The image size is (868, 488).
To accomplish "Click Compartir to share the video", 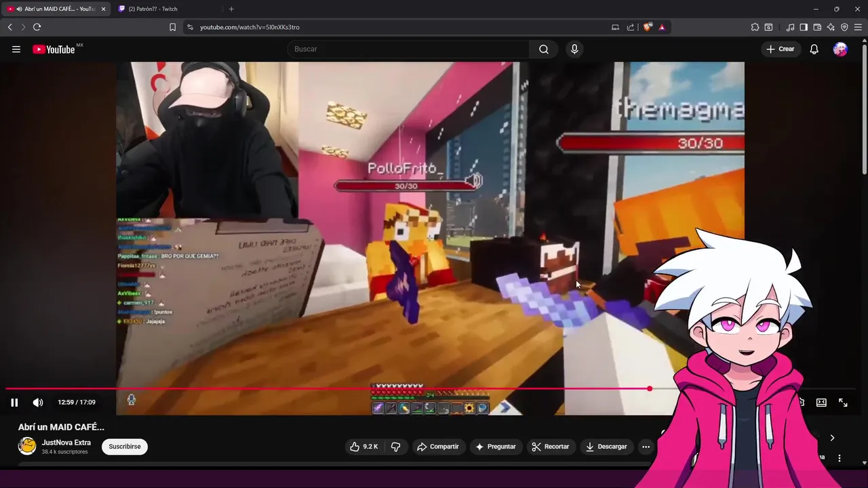I will [x=438, y=447].
